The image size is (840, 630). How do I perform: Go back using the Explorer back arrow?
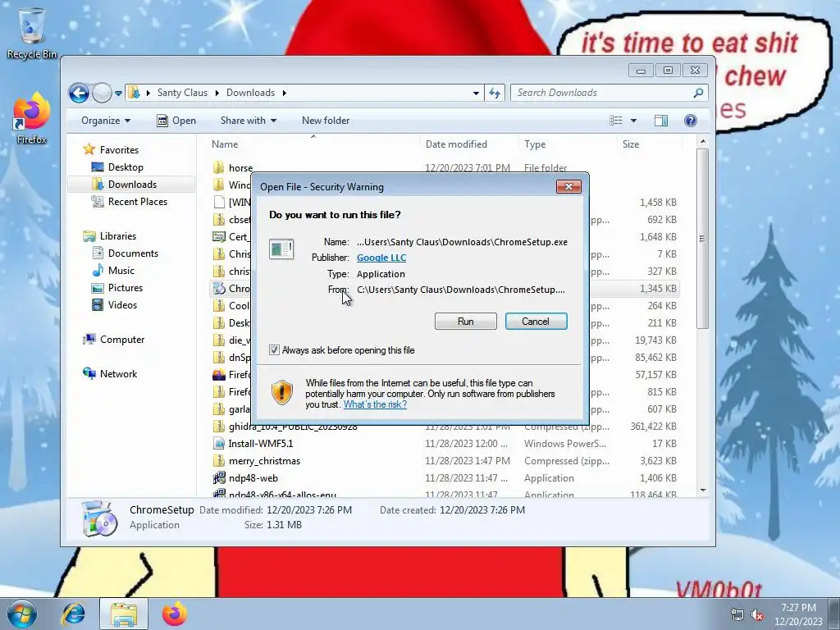(79, 94)
